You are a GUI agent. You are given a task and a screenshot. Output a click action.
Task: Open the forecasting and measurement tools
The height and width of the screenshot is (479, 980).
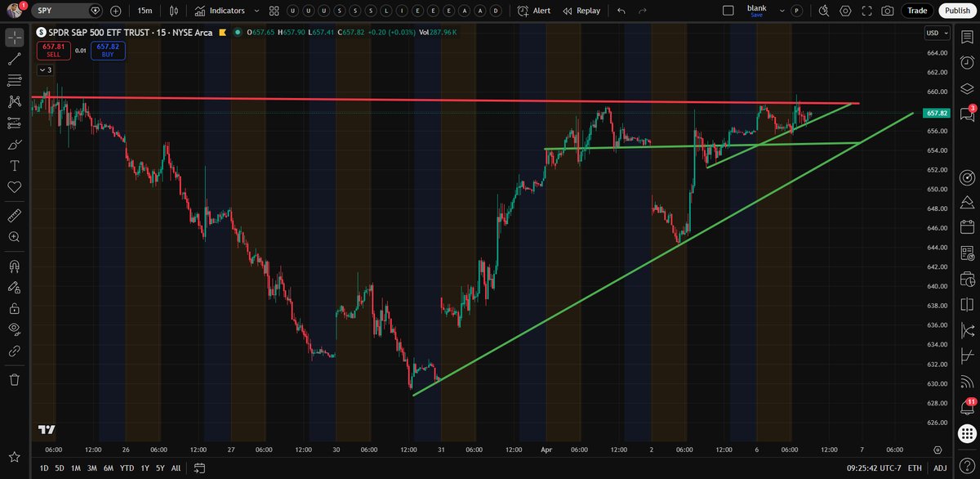(14, 123)
